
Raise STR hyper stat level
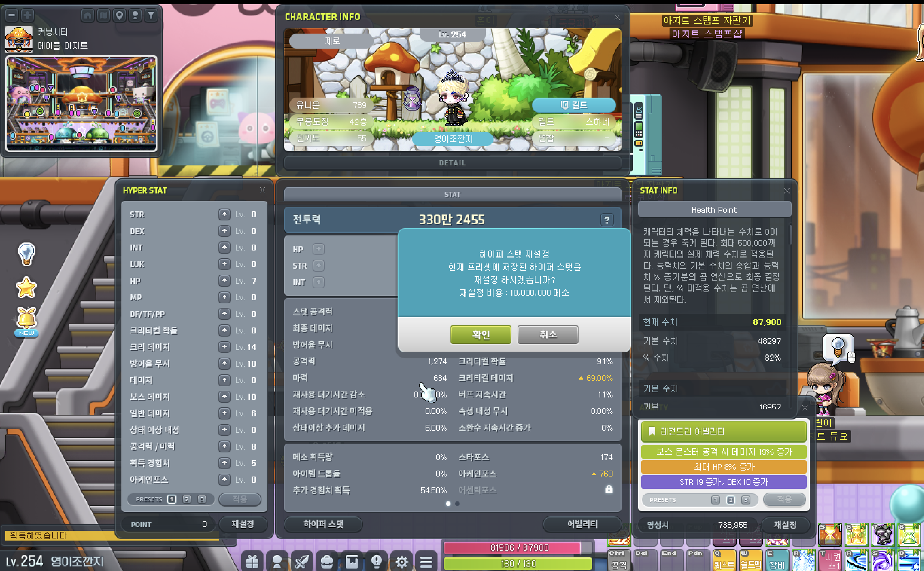[x=224, y=214]
